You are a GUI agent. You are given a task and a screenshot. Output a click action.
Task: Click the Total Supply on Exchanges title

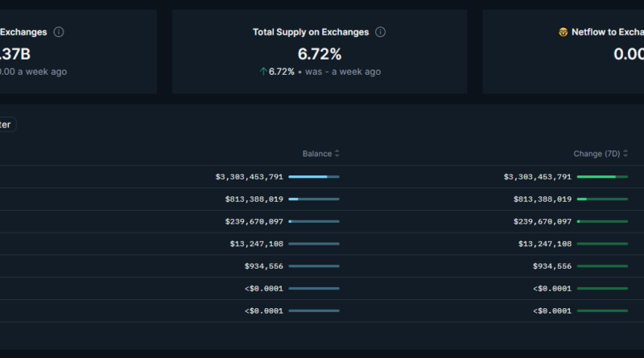tap(310, 32)
